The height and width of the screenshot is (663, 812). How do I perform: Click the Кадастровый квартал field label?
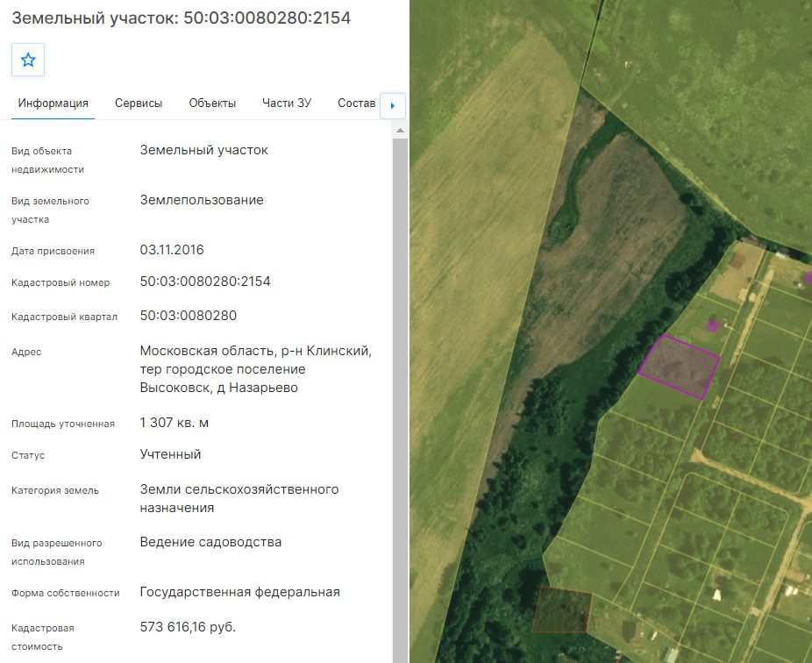[64, 317]
